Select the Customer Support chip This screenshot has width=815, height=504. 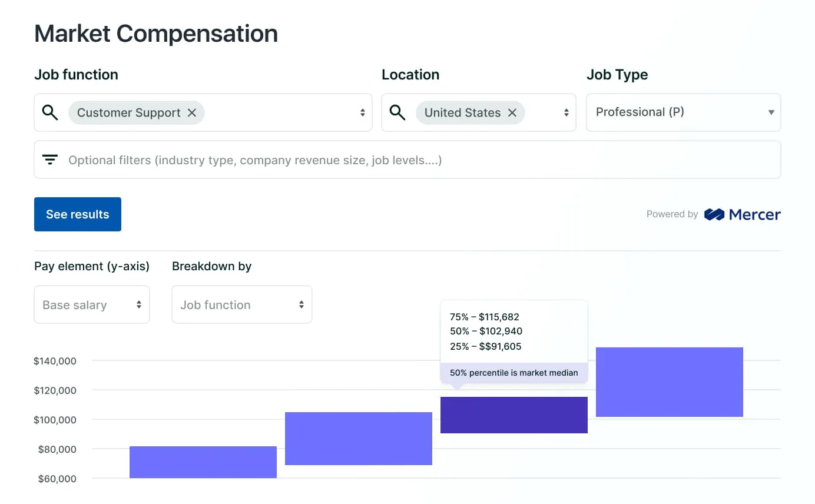click(128, 113)
